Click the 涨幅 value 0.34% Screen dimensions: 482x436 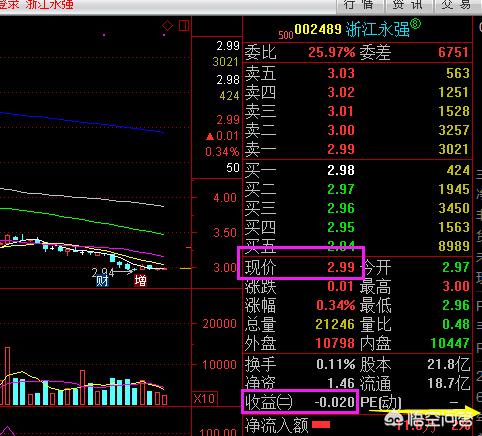335,305
